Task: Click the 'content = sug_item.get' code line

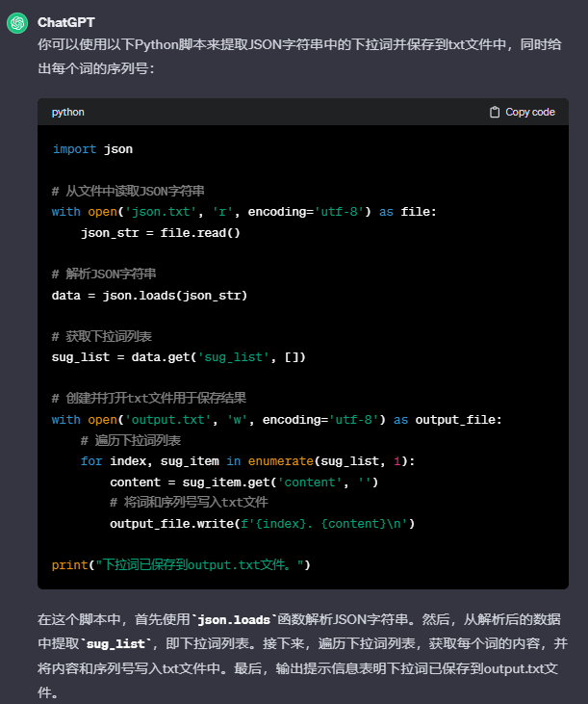Action: [x=244, y=482]
